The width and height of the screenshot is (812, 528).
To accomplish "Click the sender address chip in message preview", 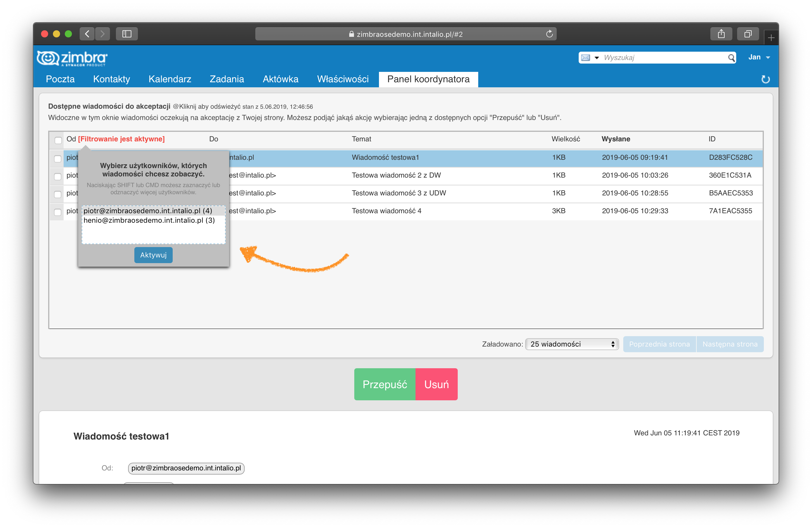I will point(186,468).
